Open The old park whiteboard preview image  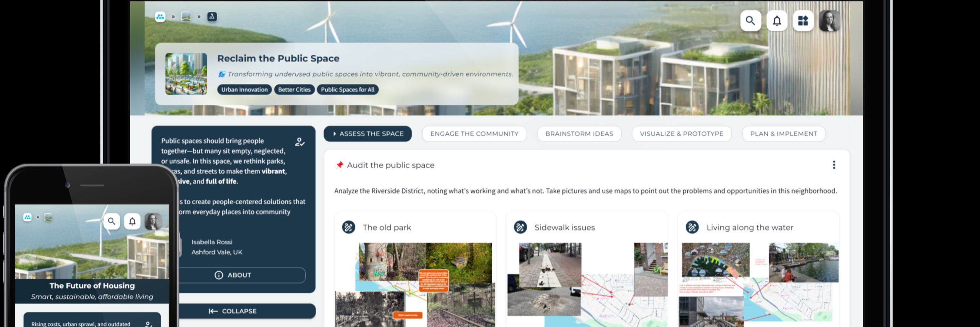[x=415, y=285]
